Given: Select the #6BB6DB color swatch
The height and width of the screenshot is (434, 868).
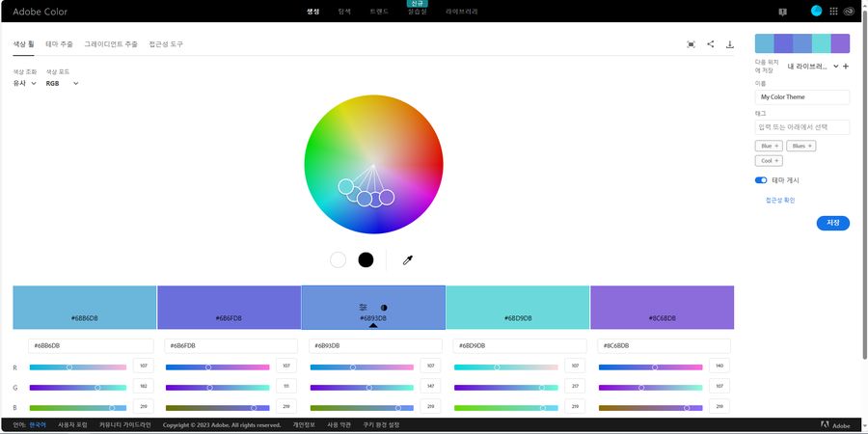Looking at the screenshot, I should coord(85,308).
